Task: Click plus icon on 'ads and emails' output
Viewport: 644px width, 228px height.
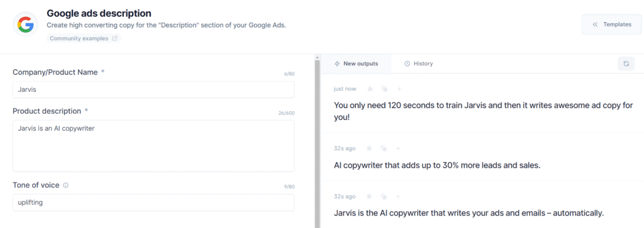Action: (x=398, y=197)
